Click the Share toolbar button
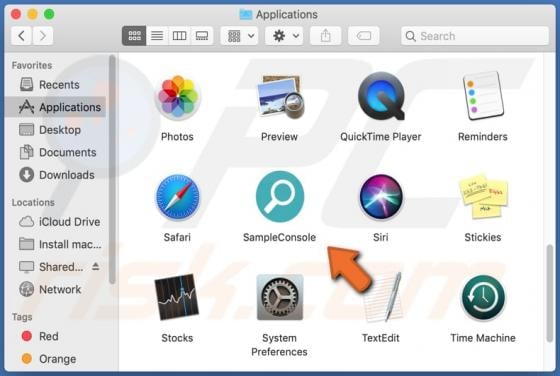Screen dimensions: 560x376 pyautogui.click(x=325, y=36)
